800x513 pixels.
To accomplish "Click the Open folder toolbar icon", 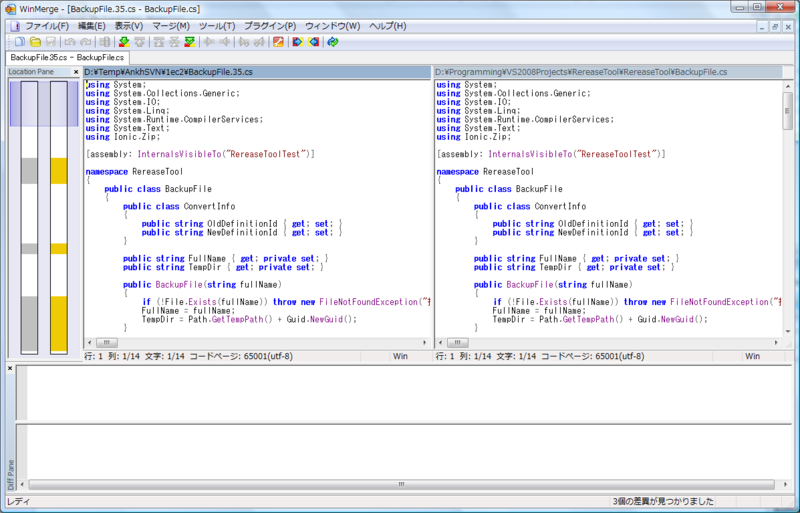I will coord(35,42).
